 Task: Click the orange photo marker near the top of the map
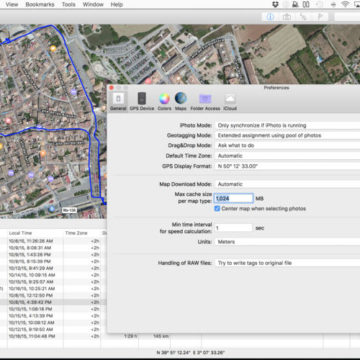53,49
